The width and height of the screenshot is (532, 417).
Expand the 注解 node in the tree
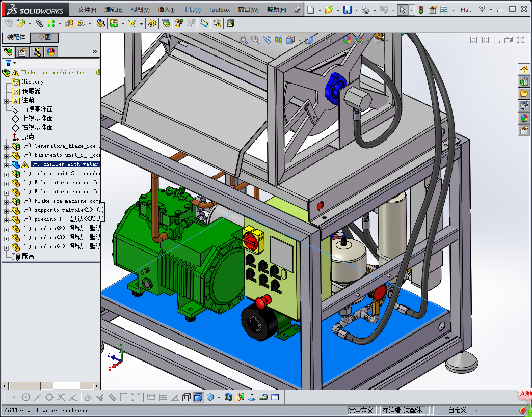6,100
